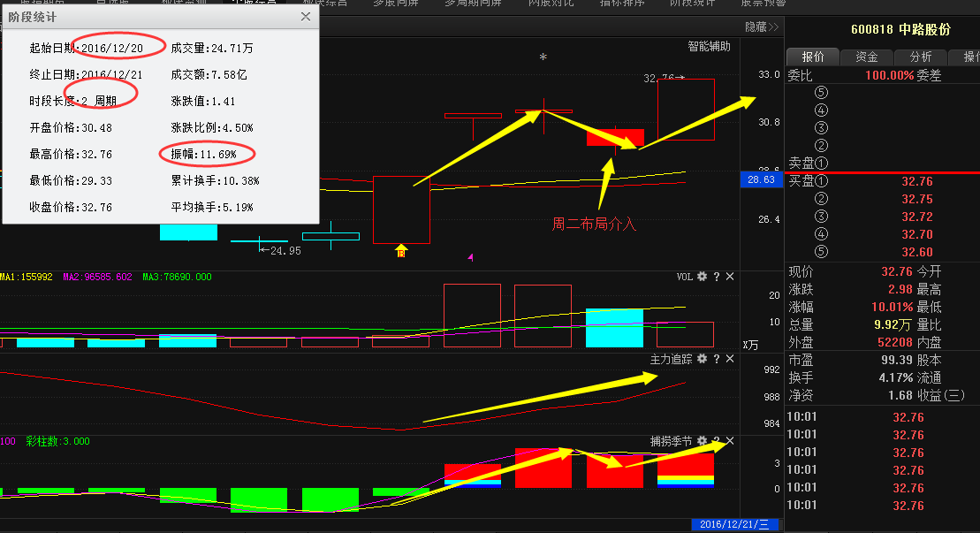Viewport: 980px width, 533px height.
Task: Open the 操作 tab
Action: pyautogui.click(x=970, y=57)
